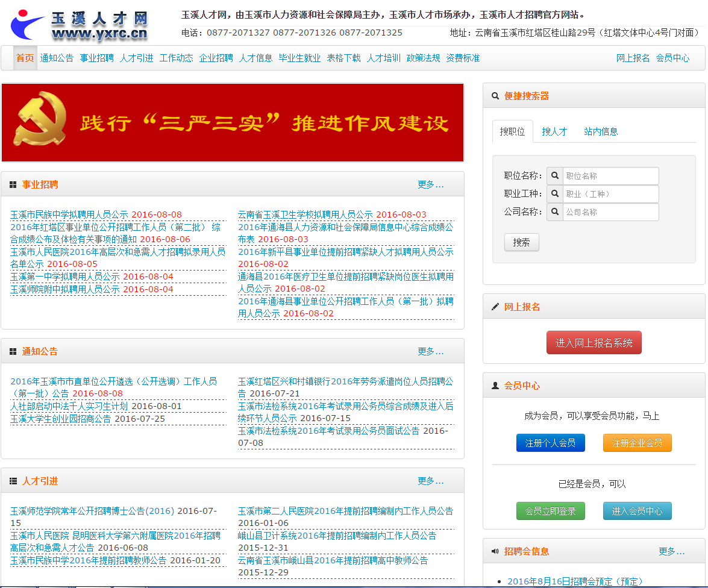Click 网上报名 link in top navigation
Viewport: 708px width, 588px height.
coord(633,58)
